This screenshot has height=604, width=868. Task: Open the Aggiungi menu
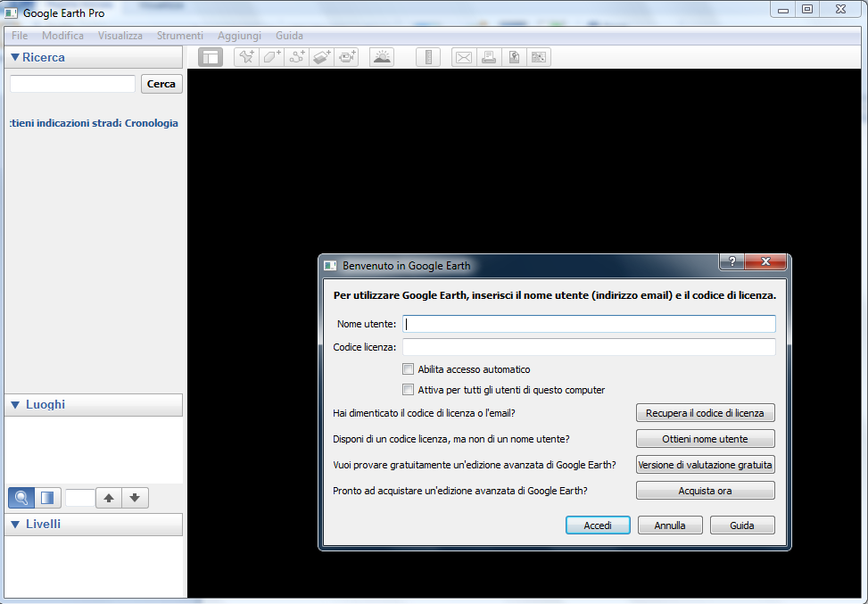tap(239, 36)
